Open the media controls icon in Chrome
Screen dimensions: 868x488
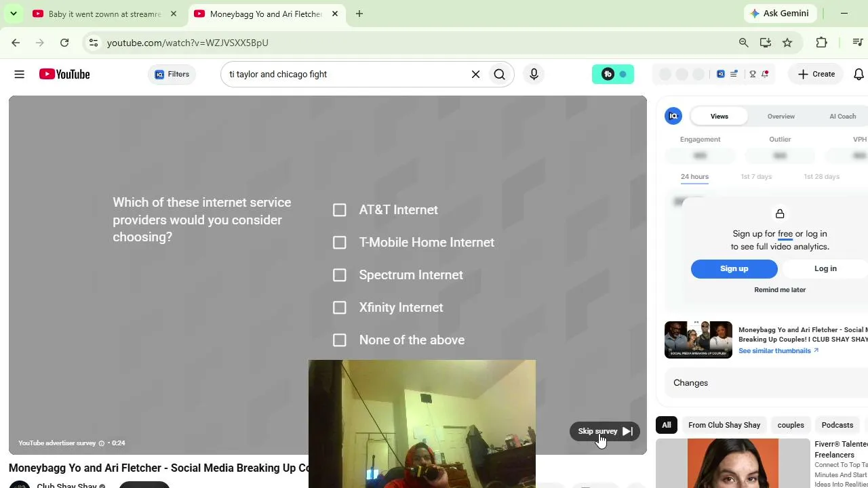point(858,43)
